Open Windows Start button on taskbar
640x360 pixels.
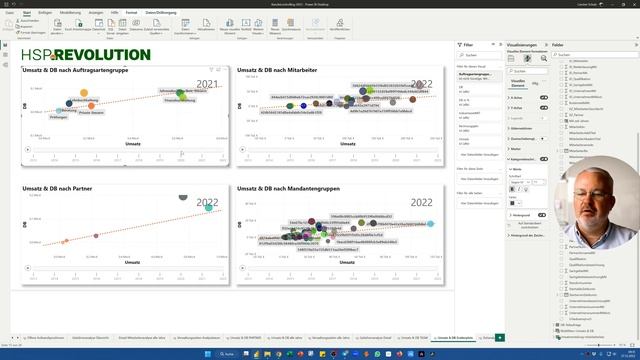coord(207,354)
